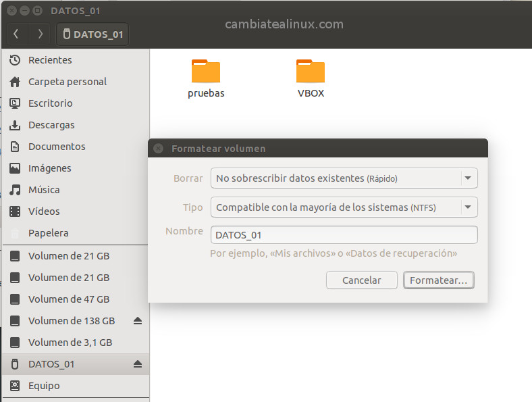The image size is (532, 402).
Task: Click the DATOS_01 path bar button
Action: (x=92, y=34)
